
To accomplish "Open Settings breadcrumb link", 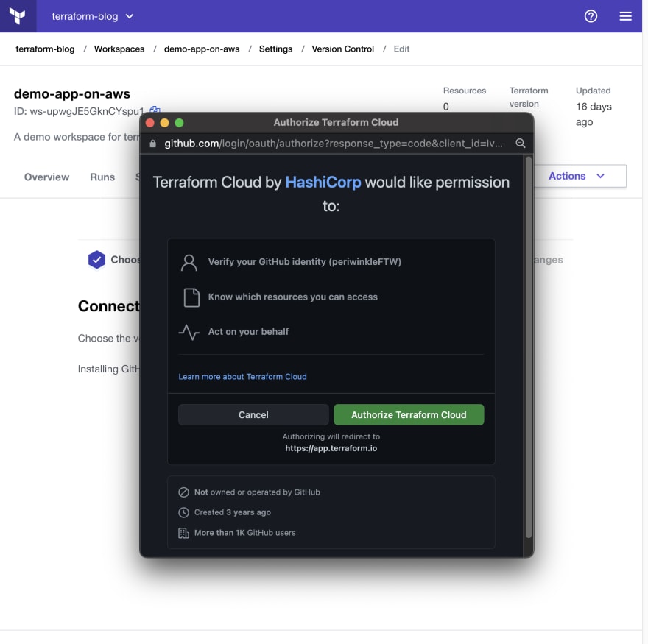I will pos(275,49).
